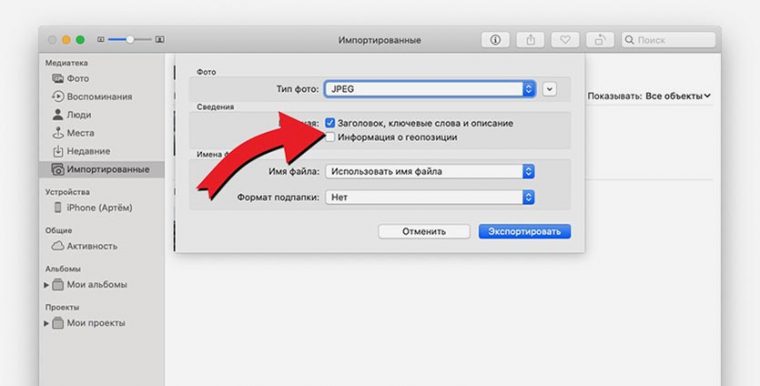760x386 pixels.
Task: Click the Экспортировать button
Action: pos(524,231)
